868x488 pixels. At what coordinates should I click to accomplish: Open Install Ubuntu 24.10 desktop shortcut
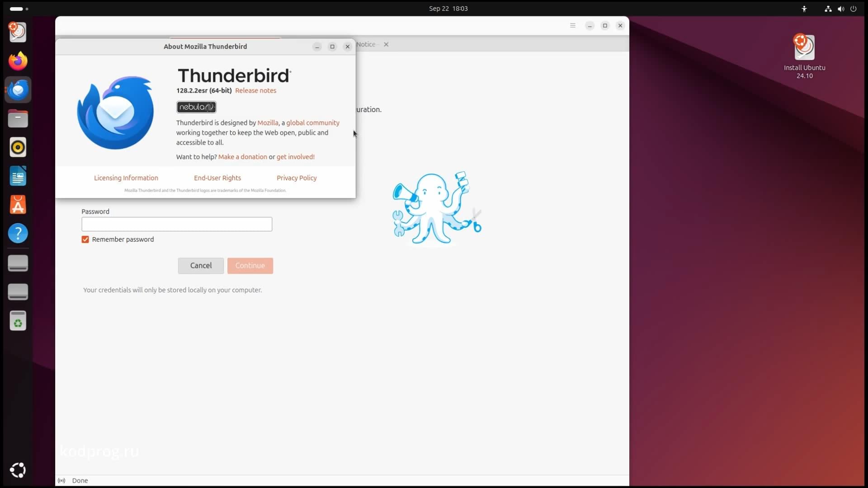(x=804, y=56)
